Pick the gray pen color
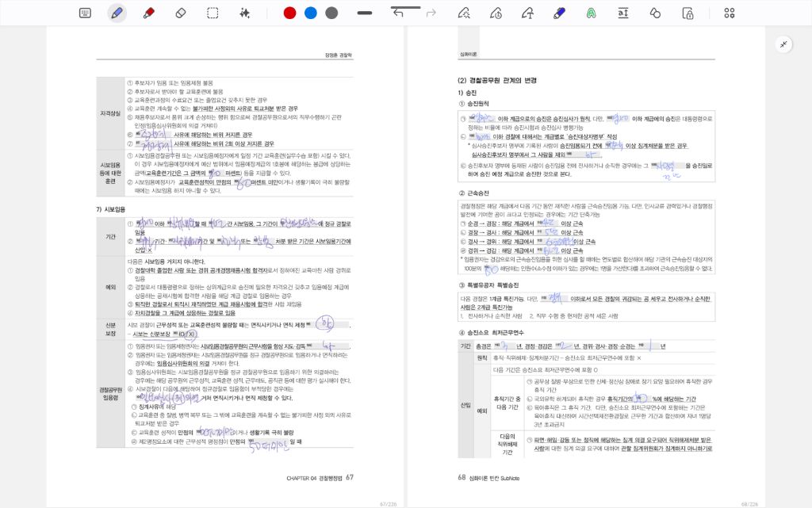The width and height of the screenshot is (812, 508). (332, 13)
